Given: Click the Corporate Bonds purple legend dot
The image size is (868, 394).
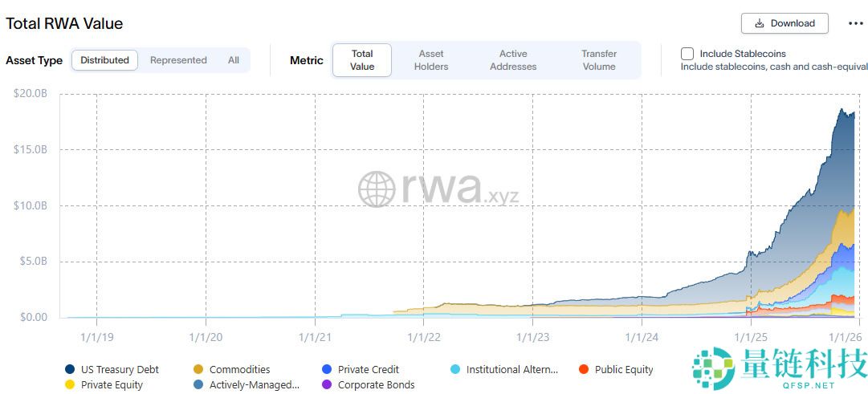Looking at the screenshot, I should 327,385.
